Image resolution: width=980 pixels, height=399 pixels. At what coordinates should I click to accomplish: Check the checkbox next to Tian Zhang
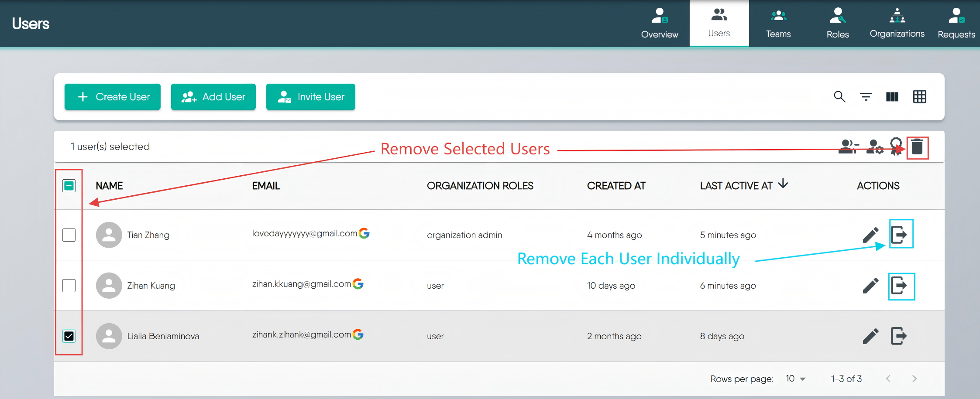pyautogui.click(x=69, y=235)
